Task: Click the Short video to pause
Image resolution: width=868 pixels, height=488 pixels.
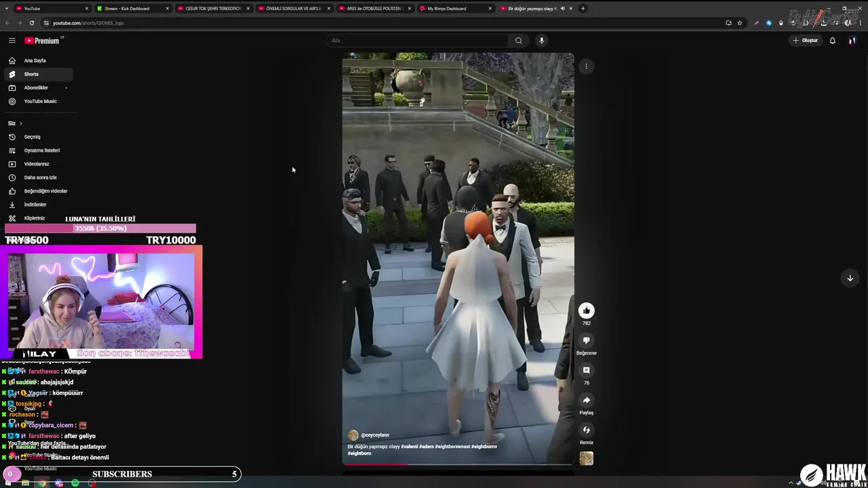Action: click(458, 258)
